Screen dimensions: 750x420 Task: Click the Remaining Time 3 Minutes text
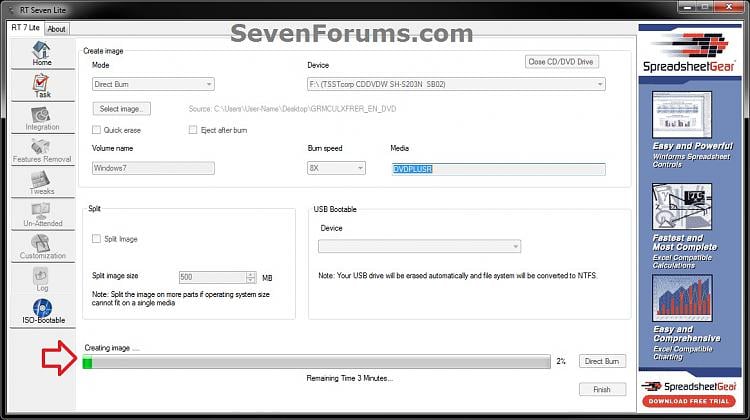pyautogui.click(x=350, y=378)
